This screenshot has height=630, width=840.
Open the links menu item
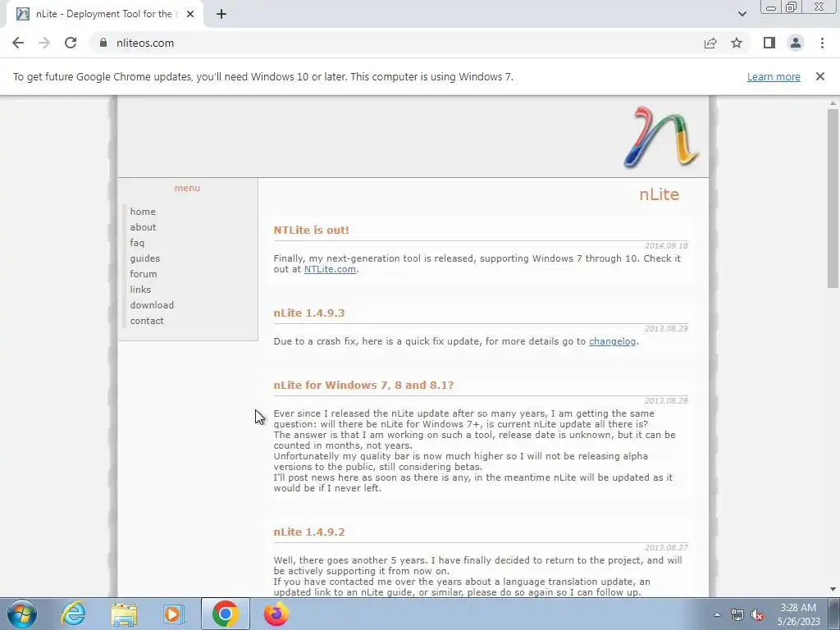coord(140,290)
